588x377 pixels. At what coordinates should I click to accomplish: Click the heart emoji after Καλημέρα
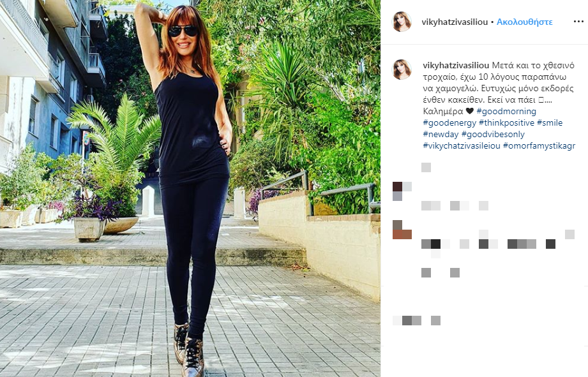[x=469, y=111]
